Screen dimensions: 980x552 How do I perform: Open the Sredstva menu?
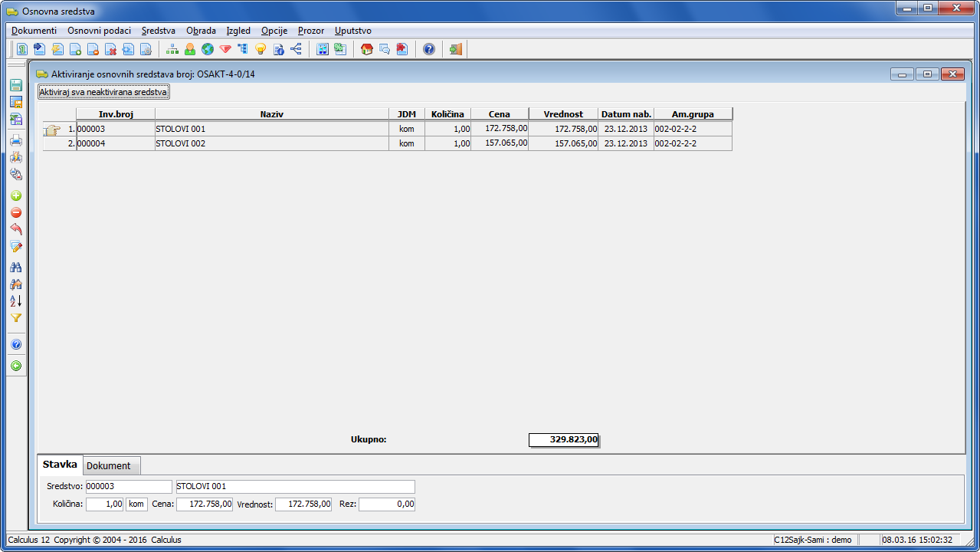point(158,31)
